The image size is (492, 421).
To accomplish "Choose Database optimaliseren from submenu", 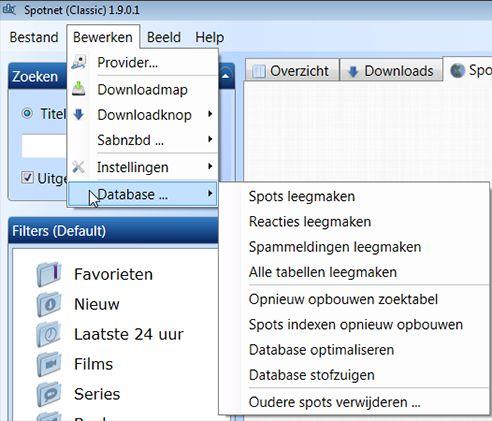I will tap(321, 350).
